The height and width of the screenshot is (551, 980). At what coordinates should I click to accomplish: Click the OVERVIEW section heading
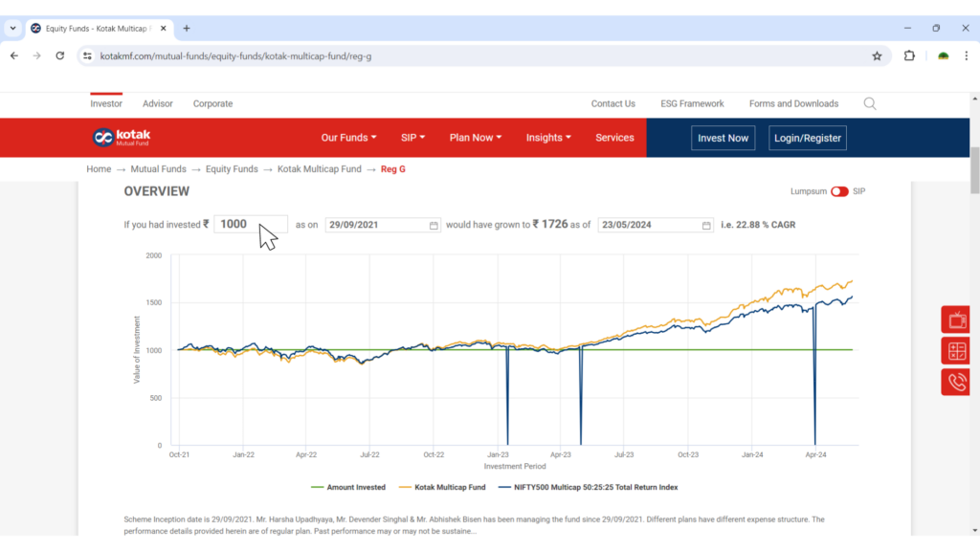click(156, 191)
